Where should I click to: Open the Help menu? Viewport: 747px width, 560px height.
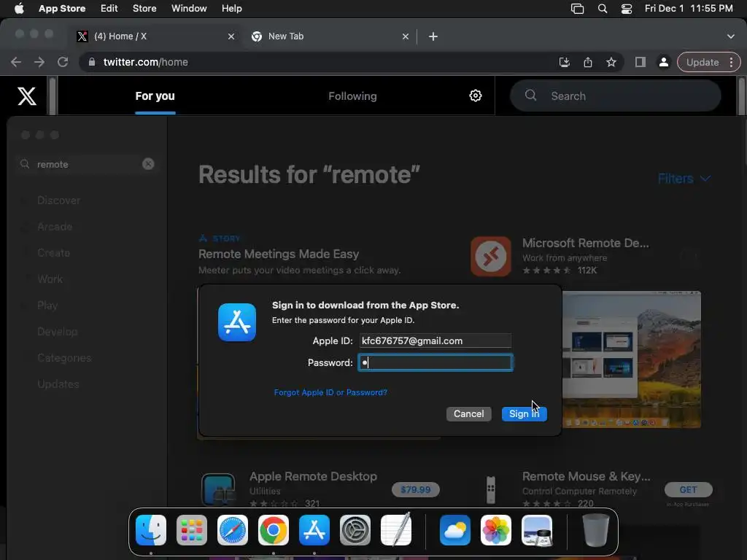231,9
